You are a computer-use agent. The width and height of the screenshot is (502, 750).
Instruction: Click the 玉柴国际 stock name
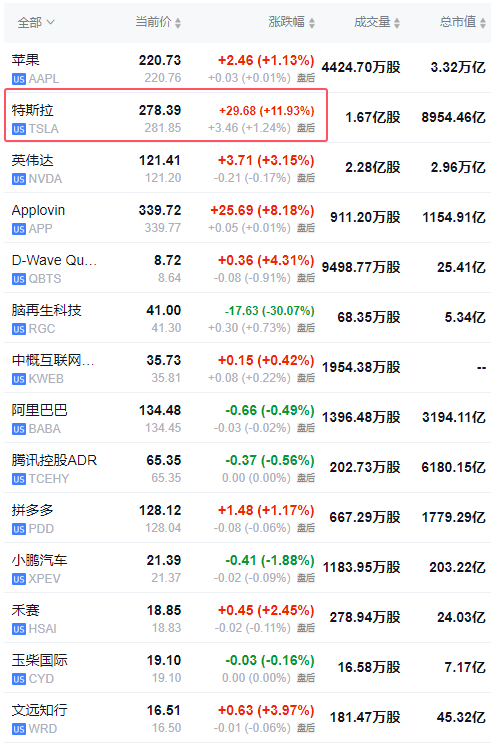(40, 661)
